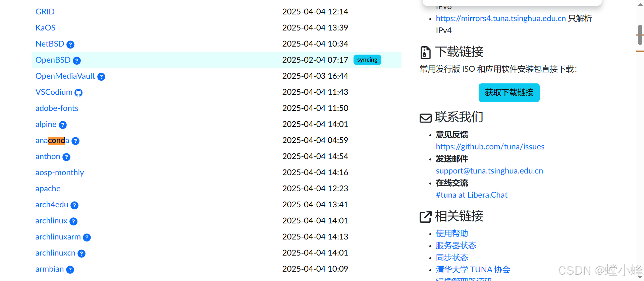644x281 pixels.
Task: Open the arch4edu help question-mark icon
Action: pos(74,205)
